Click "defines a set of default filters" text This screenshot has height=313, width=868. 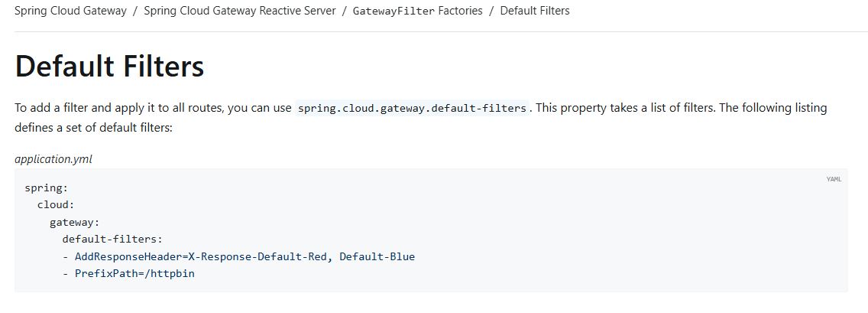point(94,127)
